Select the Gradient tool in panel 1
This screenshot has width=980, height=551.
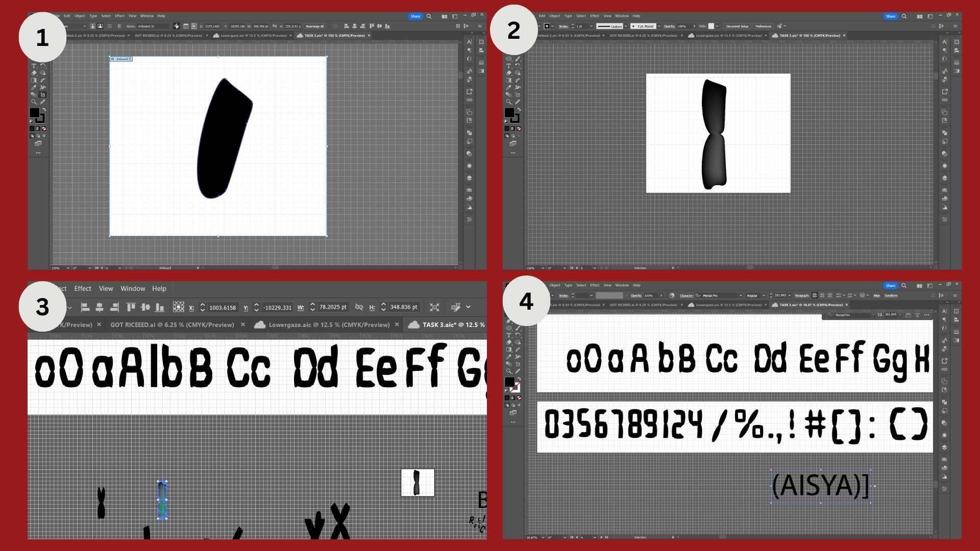[34, 80]
